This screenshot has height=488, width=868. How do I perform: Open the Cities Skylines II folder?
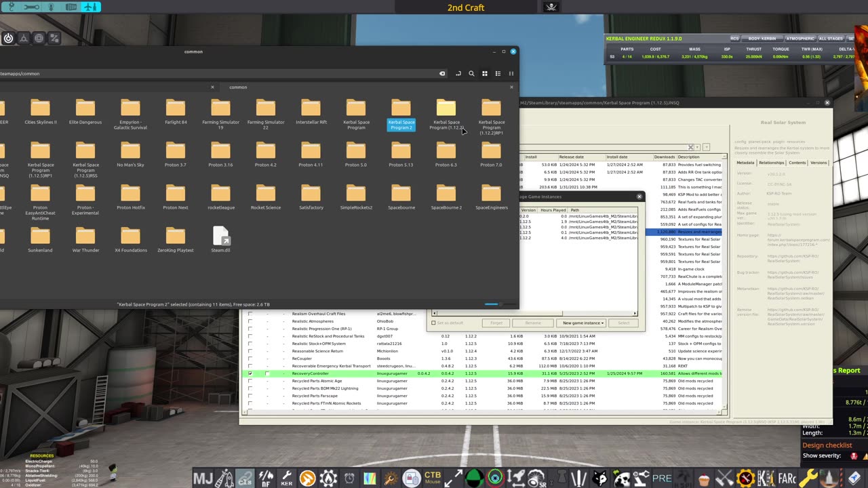(40, 113)
